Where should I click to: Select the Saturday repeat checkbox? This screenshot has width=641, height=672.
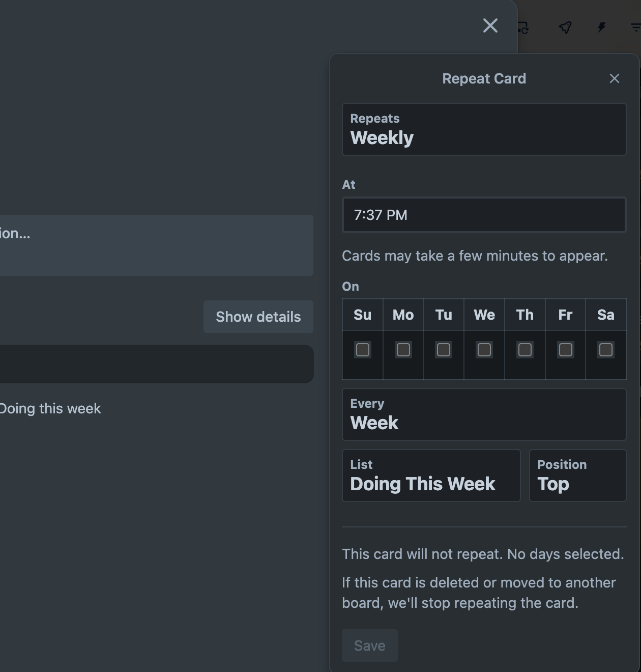[606, 350]
